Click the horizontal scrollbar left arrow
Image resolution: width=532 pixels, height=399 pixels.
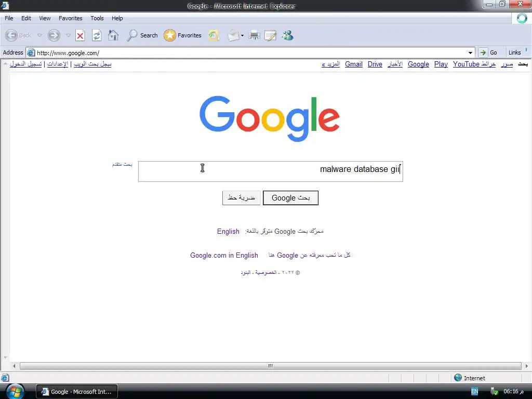point(14,366)
